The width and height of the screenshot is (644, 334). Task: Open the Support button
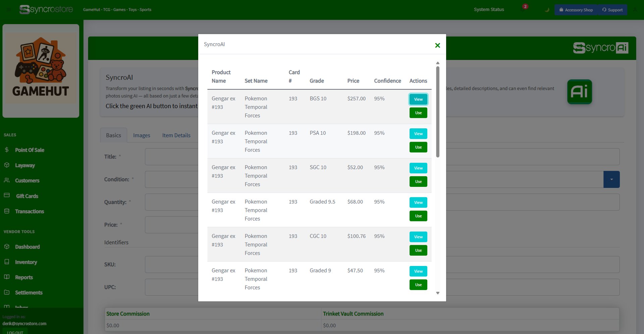(x=612, y=10)
